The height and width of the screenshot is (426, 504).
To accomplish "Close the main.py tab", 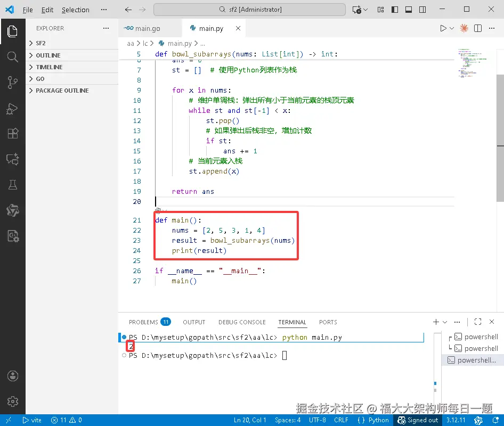I will point(238,28).
